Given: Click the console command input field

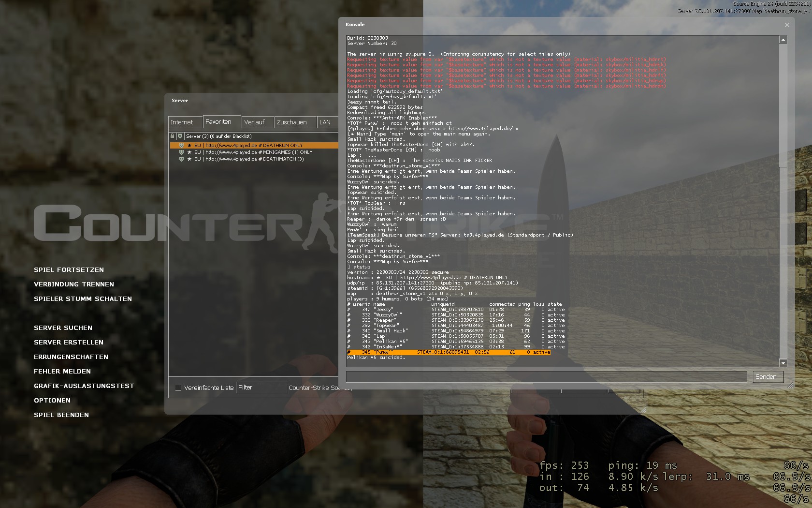Looking at the screenshot, I should tap(547, 377).
